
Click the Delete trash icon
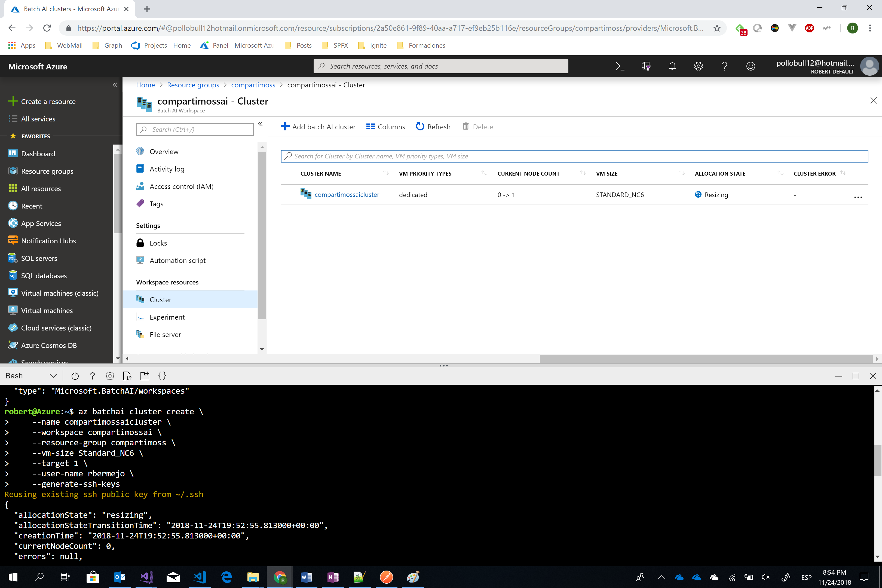(x=466, y=127)
